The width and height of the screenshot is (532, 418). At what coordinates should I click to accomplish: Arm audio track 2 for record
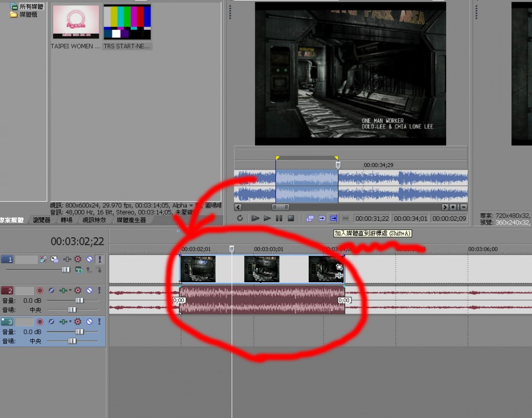[39, 290]
